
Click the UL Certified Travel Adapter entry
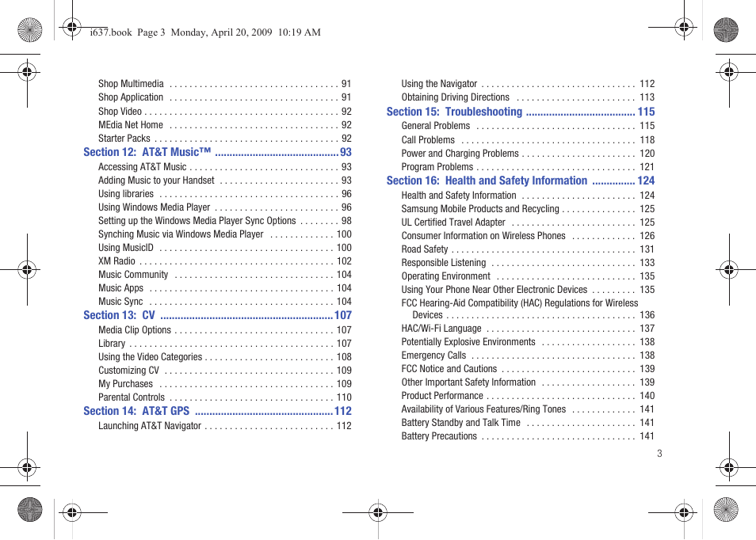tap(528, 222)
